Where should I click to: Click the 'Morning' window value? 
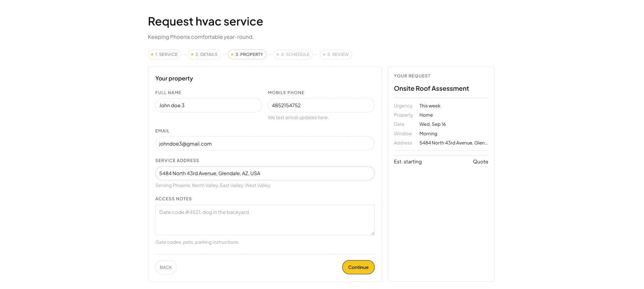[x=428, y=134]
